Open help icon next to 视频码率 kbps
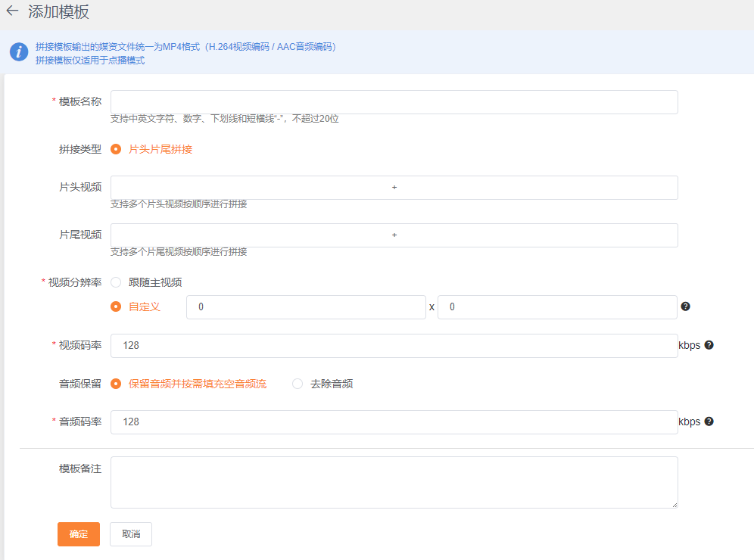Image resolution: width=754 pixels, height=560 pixels. coord(709,344)
